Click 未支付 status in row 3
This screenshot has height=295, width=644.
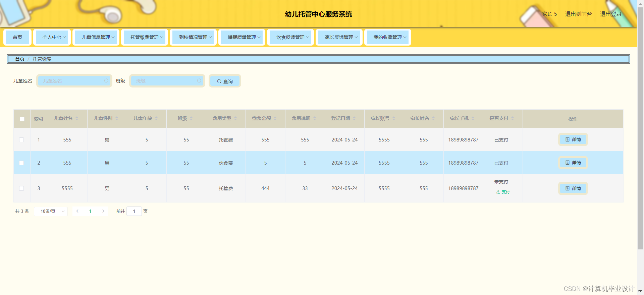[x=501, y=182]
